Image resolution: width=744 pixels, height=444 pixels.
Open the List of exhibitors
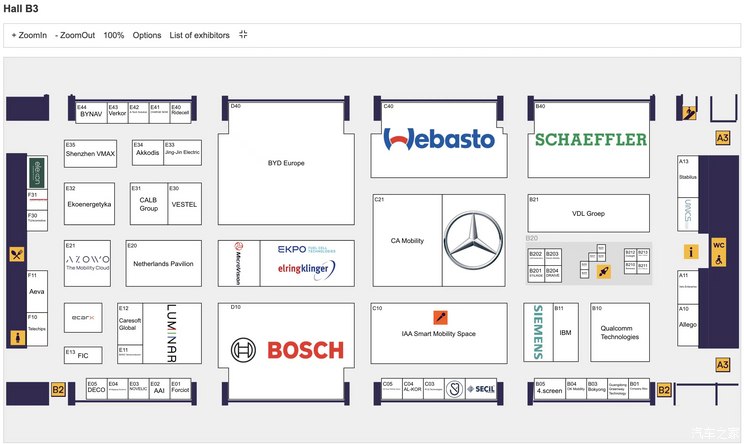tap(200, 35)
